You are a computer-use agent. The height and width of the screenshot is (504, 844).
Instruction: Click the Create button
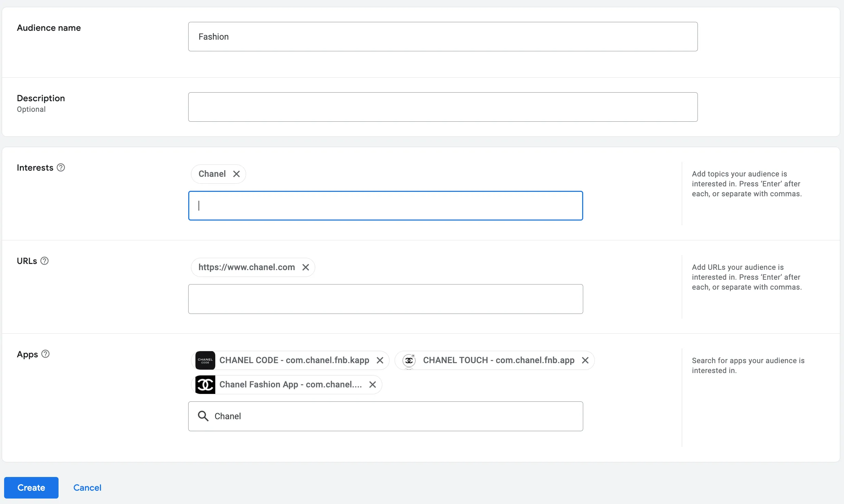[x=31, y=488]
